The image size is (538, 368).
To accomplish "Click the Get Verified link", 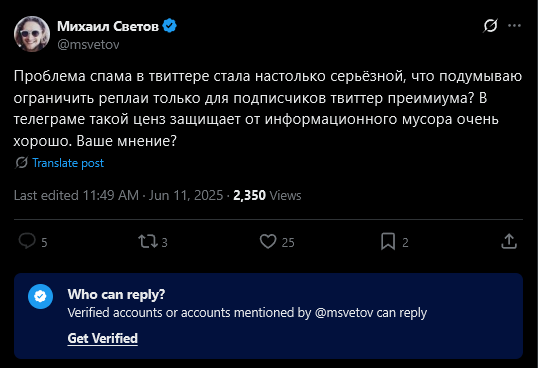I will (103, 339).
